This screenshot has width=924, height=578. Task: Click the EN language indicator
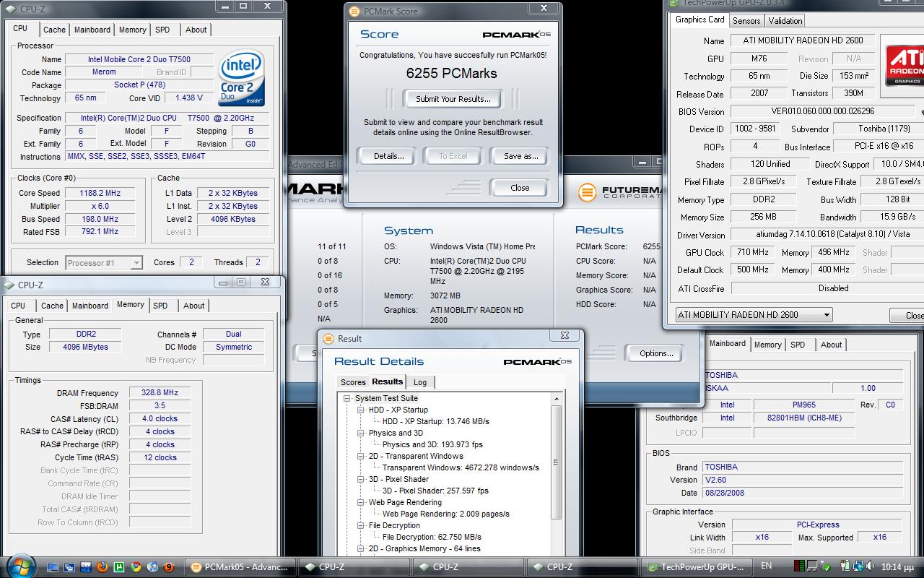click(766, 566)
